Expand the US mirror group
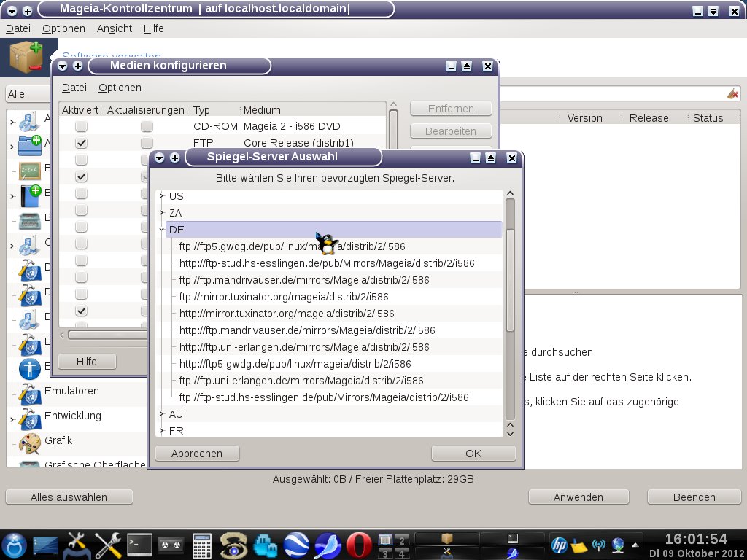The width and height of the screenshot is (747, 560). pos(162,195)
